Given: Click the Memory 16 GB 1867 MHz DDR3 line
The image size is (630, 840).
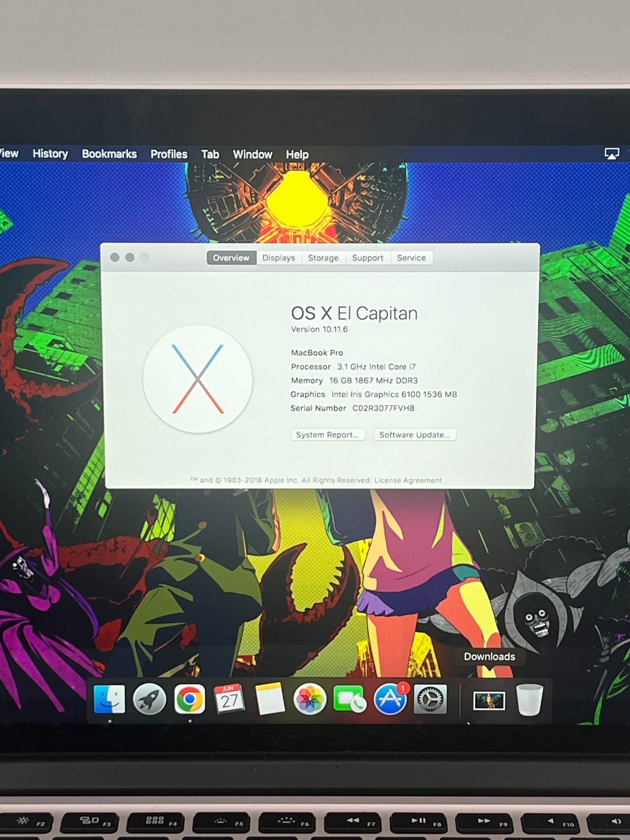Looking at the screenshot, I should (x=354, y=381).
